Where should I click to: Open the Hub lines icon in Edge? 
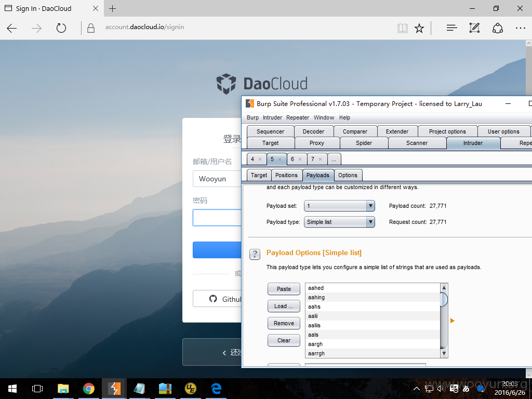click(451, 28)
